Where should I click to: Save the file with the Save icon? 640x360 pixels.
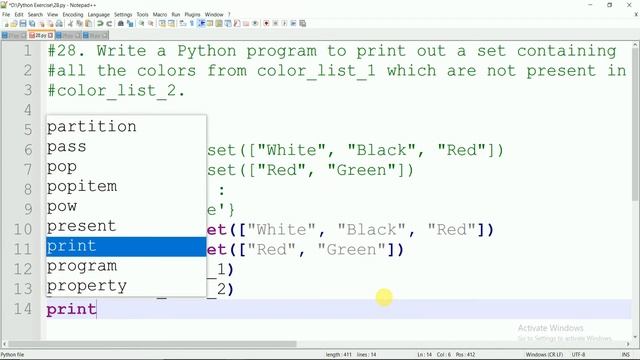tap(23, 24)
